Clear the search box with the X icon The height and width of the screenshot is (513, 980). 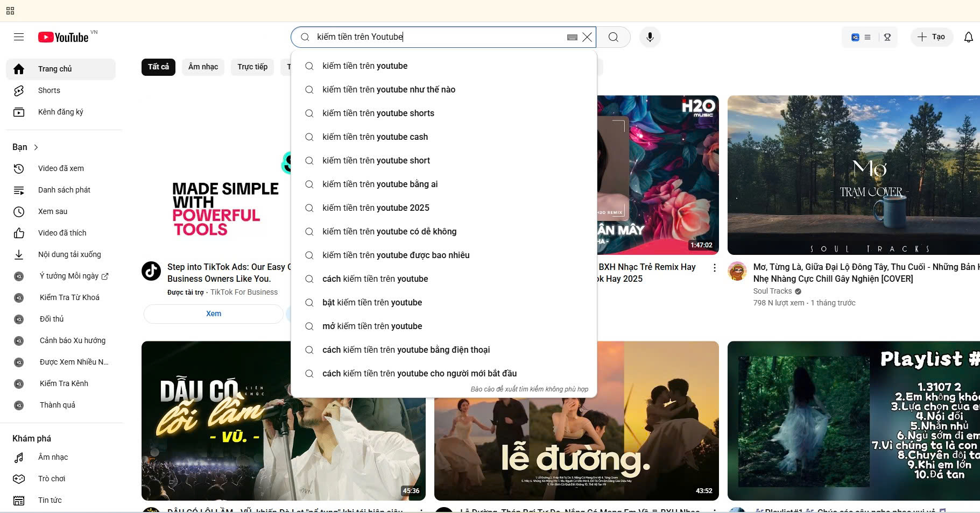[587, 37]
